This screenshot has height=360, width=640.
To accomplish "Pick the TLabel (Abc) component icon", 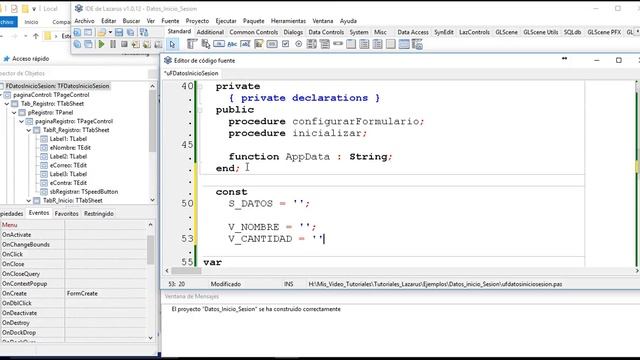I will (x=232, y=44).
